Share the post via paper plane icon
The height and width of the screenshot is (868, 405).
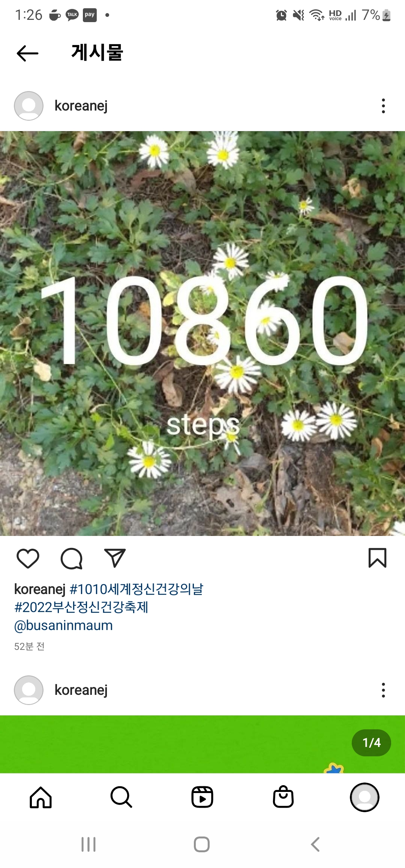point(114,558)
